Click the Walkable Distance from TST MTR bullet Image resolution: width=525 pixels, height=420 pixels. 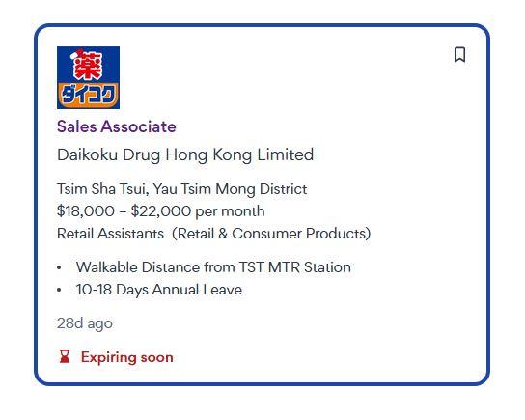[x=213, y=267]
